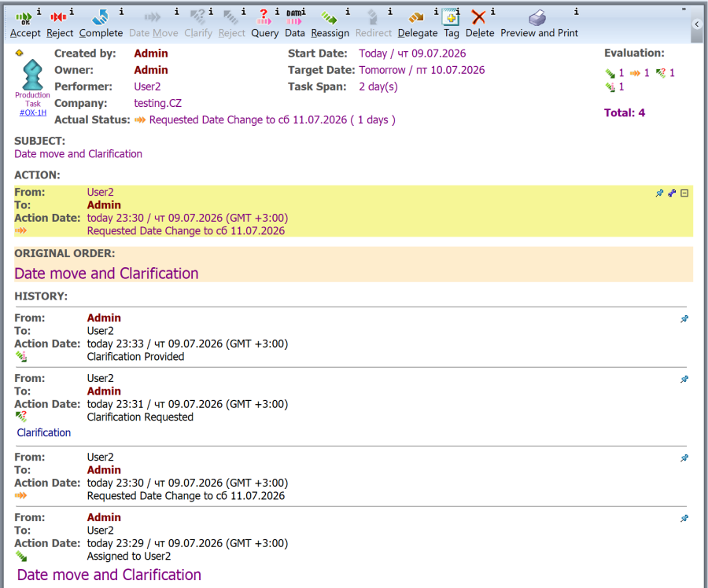Click the Accept toolbar button

pyautogui.click(x=25, y=25)
